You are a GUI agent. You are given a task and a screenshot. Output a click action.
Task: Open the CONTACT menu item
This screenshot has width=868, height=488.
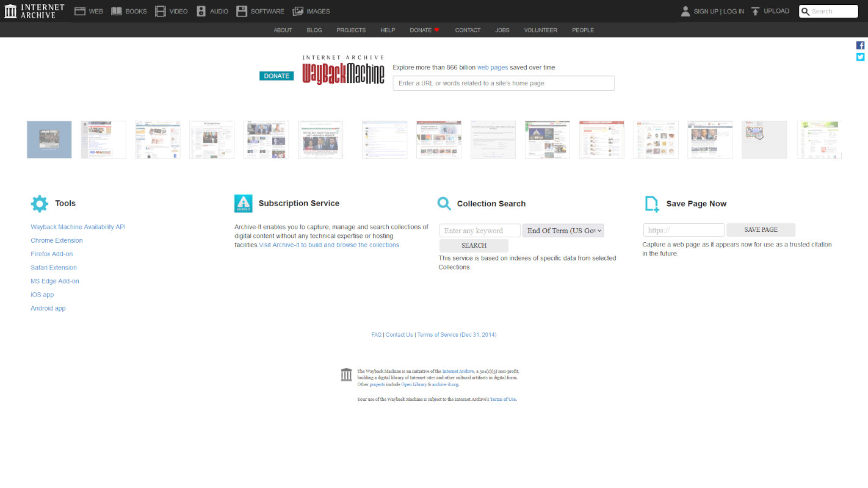point(468,30)
